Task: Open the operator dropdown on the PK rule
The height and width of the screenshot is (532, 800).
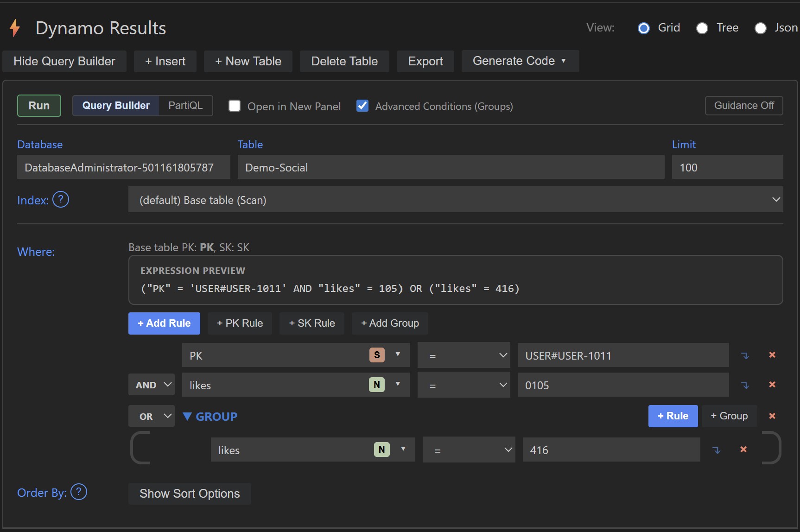Action: [464, 355]
